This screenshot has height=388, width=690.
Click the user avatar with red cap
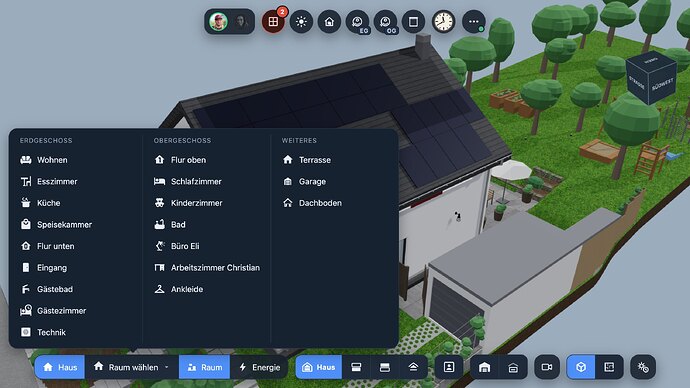click(x=218, y=22)
